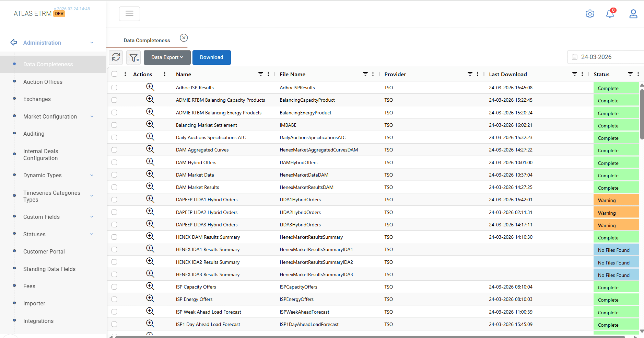Screen dimensions: 644x338
Task: View details for DAM Aggregated Curves
Action: coord(150,149)
